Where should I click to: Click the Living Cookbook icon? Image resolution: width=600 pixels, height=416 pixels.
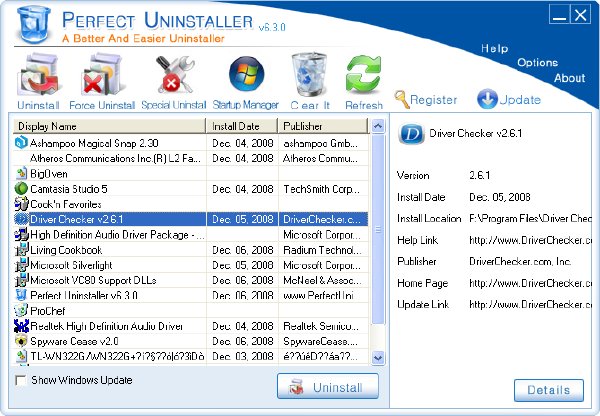tap(21, 250)
